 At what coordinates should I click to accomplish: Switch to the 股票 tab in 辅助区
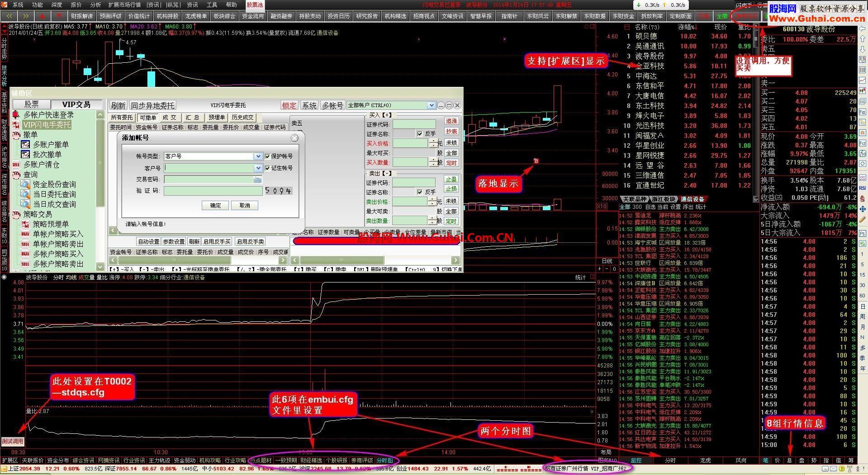tap(31, 104)
